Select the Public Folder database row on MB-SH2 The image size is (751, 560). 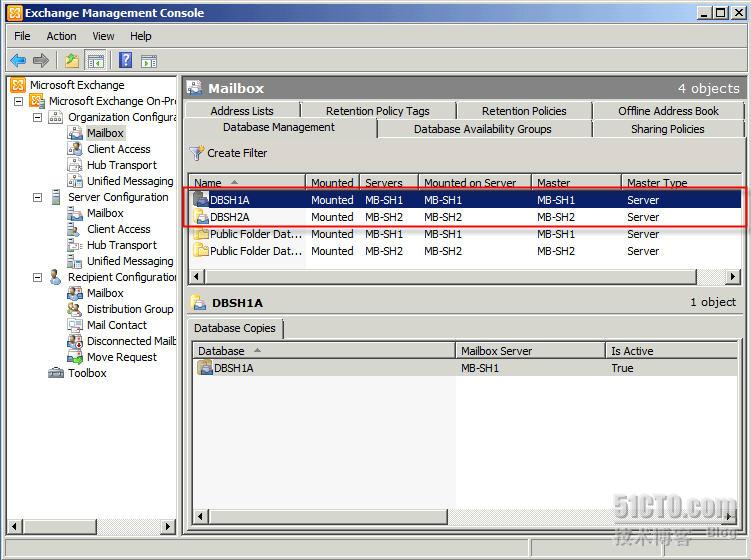point(466,251)
